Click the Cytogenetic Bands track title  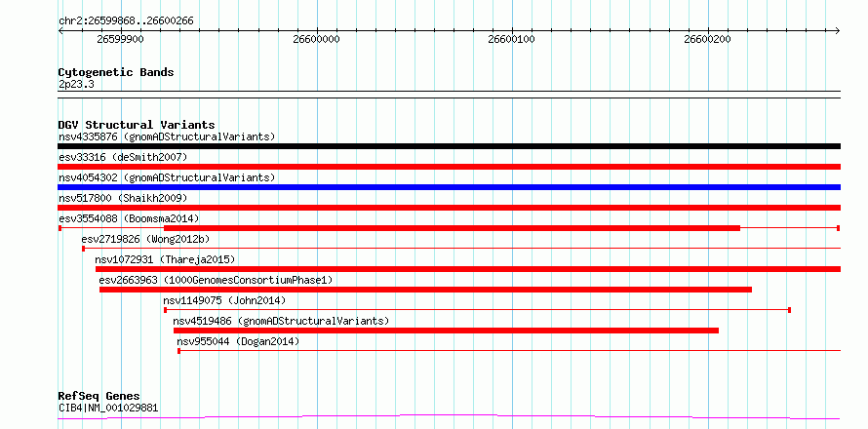click(x=116, y=72)
